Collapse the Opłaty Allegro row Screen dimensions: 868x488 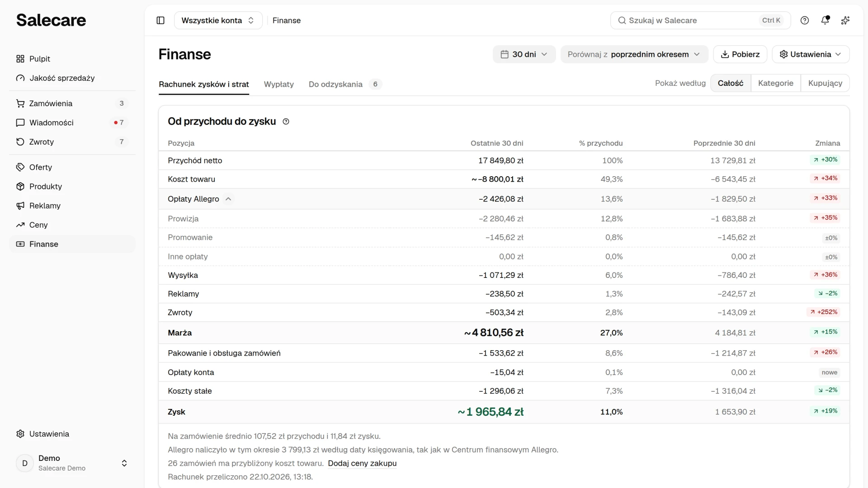(228, 199)
